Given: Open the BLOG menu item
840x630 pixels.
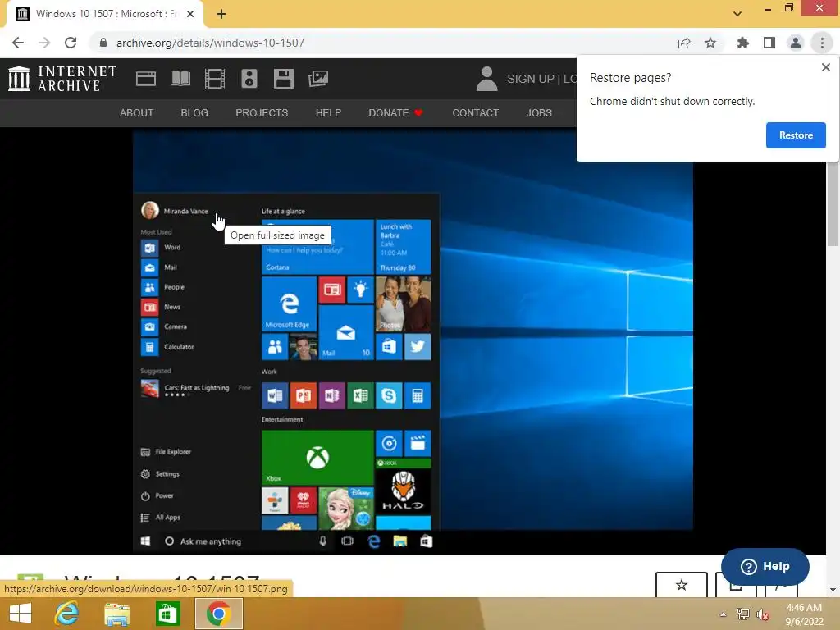Looking at the screenshot, I should tap(194, 113).
